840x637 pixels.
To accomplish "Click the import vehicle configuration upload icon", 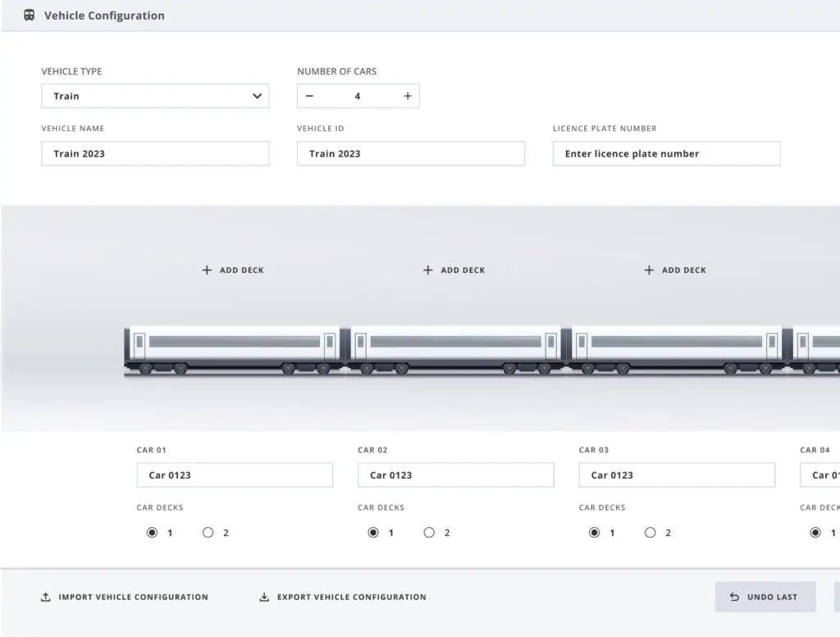I will click(x=46, y=597).
